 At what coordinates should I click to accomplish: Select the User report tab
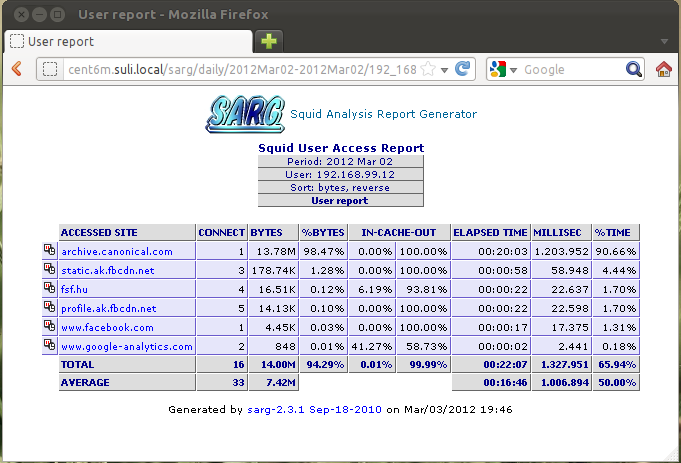pyautogui.click(x=129, y=42)
